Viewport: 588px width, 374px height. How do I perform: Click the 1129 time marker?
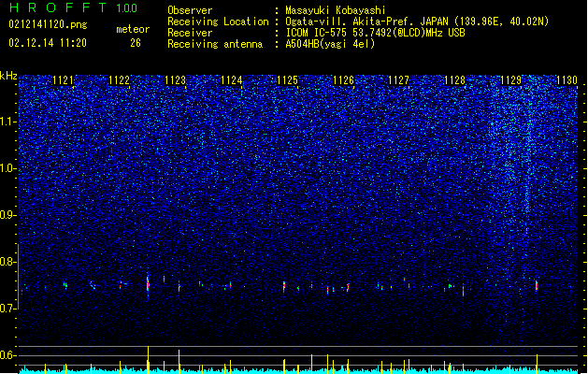click(510, 80)
